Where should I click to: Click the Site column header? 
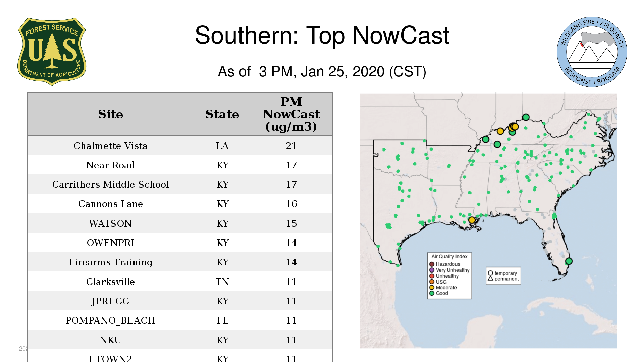pyautogui.click(x=110, y=114)
